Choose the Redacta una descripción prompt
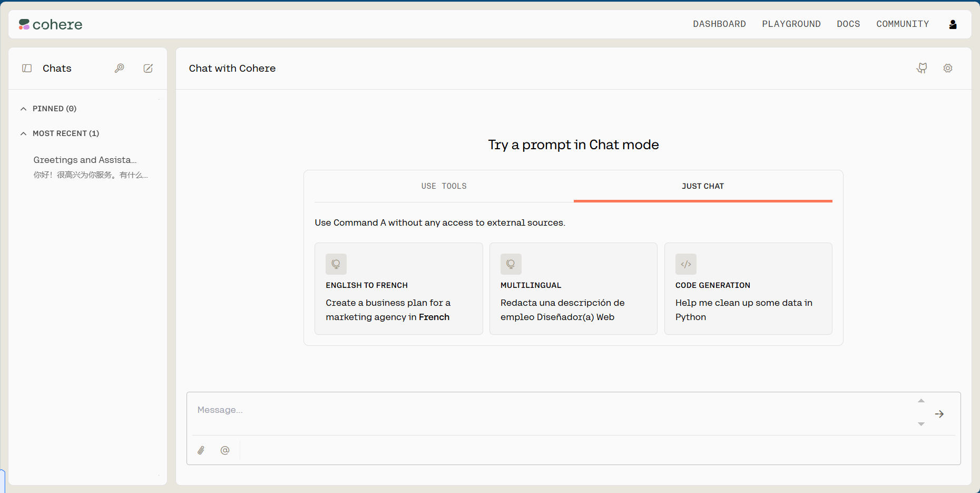The width and height of the screenshot is (980, 493). [x=573, y=288]
